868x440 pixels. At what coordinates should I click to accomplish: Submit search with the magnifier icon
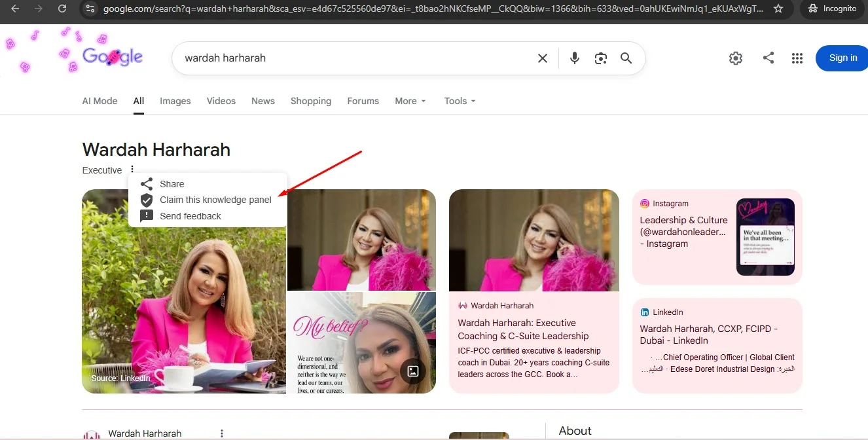pyautogui.click(x=626, y=58)
